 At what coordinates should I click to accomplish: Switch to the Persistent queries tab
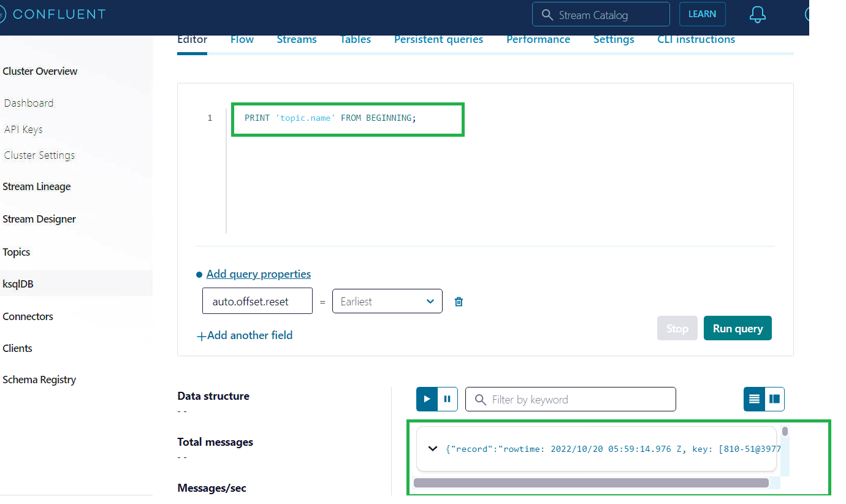click(x=438, y=39)
